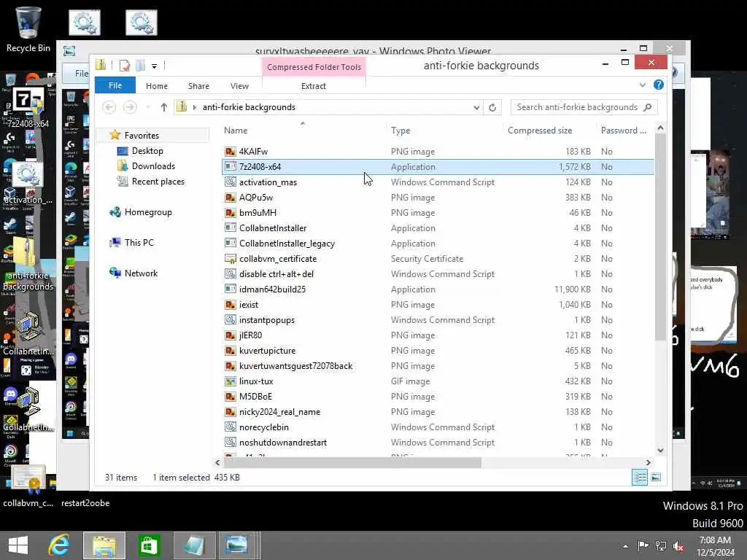This screenshot has width=747, height=560.
Task: Open the Recycle Bin desktop icon
Action: click(28, 29)
